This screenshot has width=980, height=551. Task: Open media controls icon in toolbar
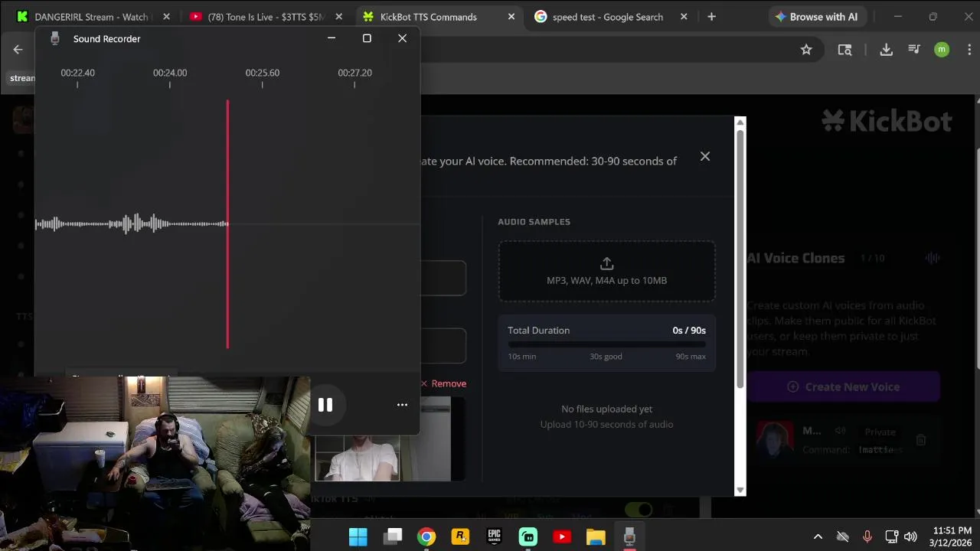click(x=913, y=50)
